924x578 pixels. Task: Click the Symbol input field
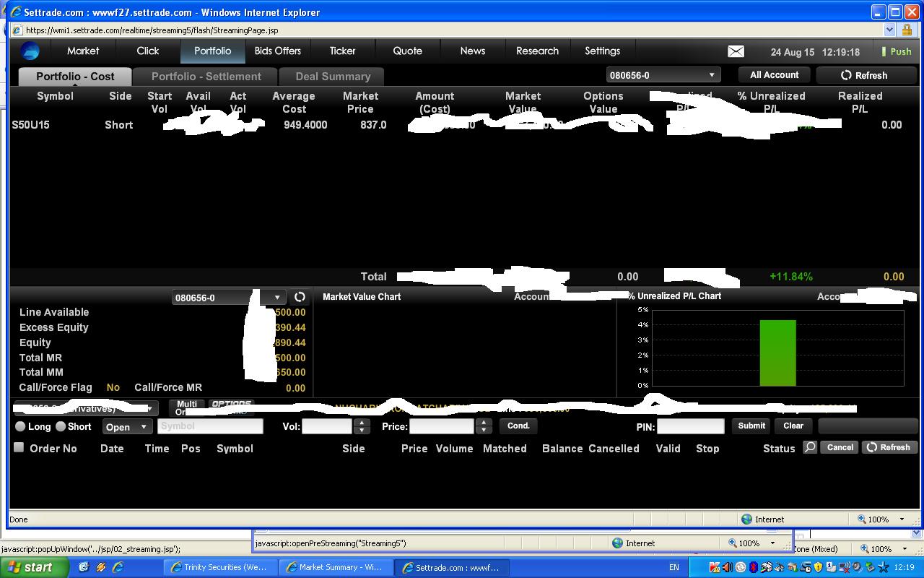[210, 426]
